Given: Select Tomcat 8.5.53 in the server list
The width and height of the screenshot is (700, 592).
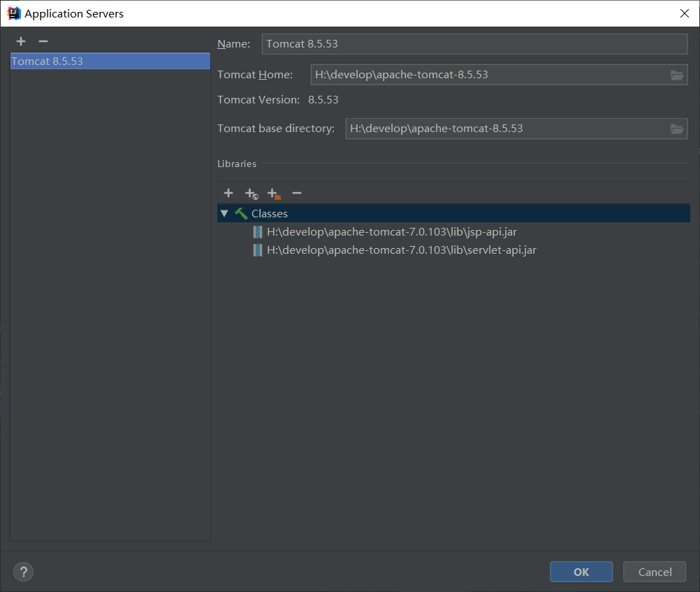Looking at the screenshot, I should pyautogui.click(x=110, y=62).
